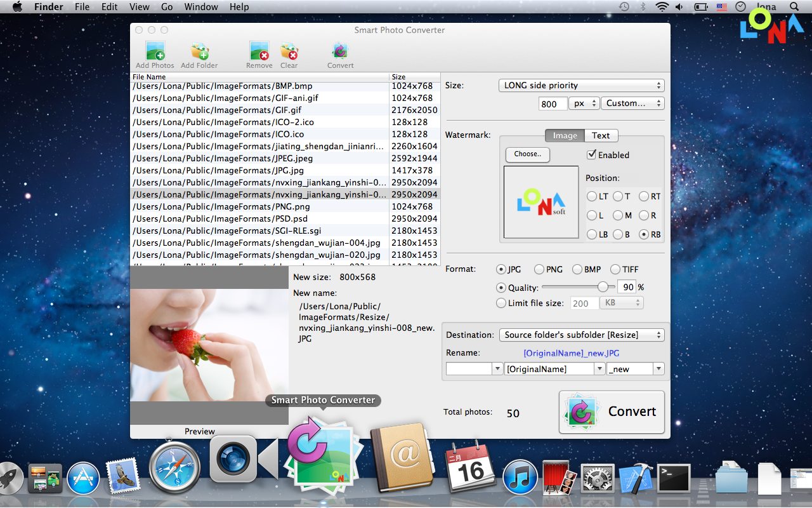Open the App Store in the Dock
The image size is (812, 508).
83,478
